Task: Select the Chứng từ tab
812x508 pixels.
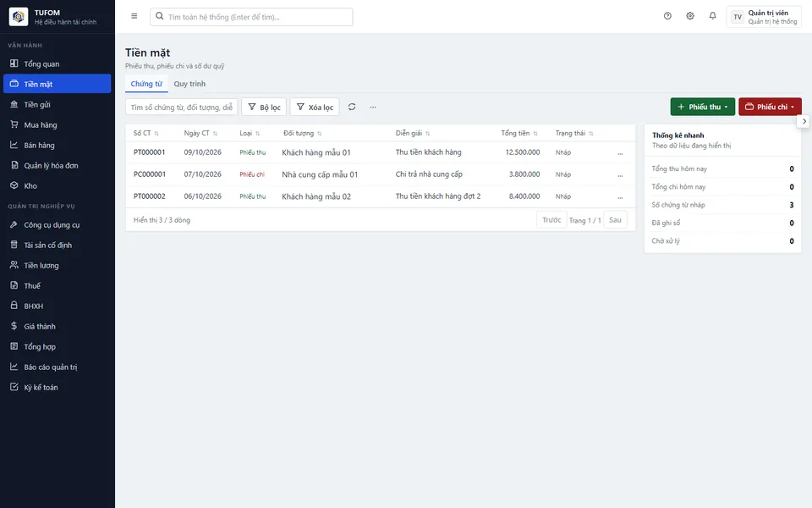Action: click(146, 84)
